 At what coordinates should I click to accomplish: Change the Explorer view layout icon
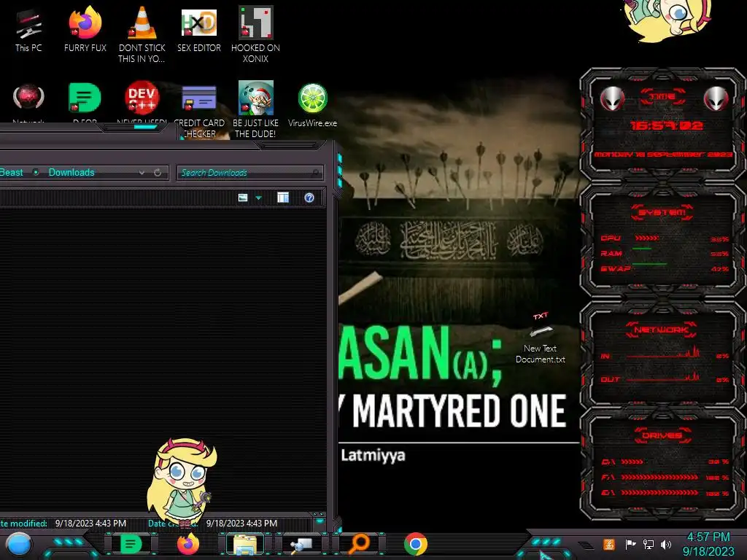(242, 198)
